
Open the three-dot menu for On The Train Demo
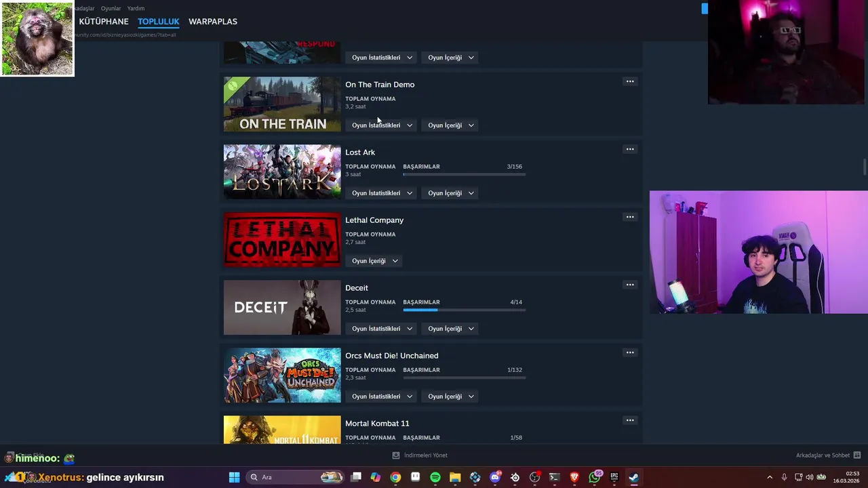630,81
